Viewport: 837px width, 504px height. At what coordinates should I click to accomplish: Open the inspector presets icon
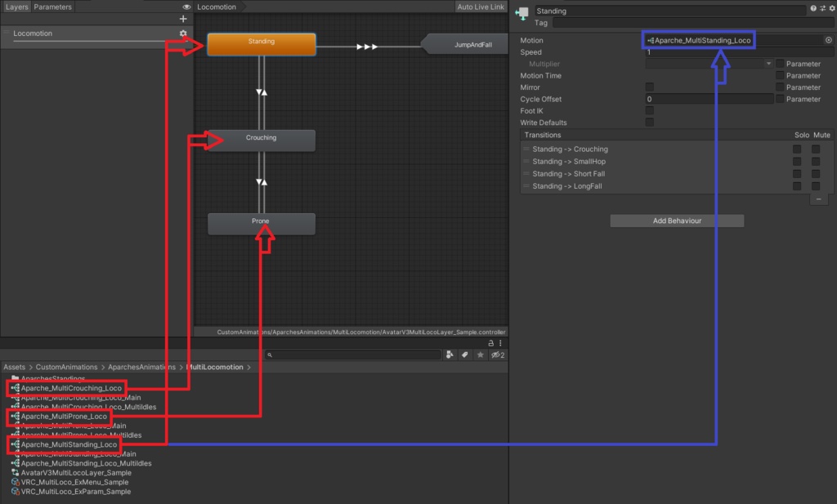(821, 8)
